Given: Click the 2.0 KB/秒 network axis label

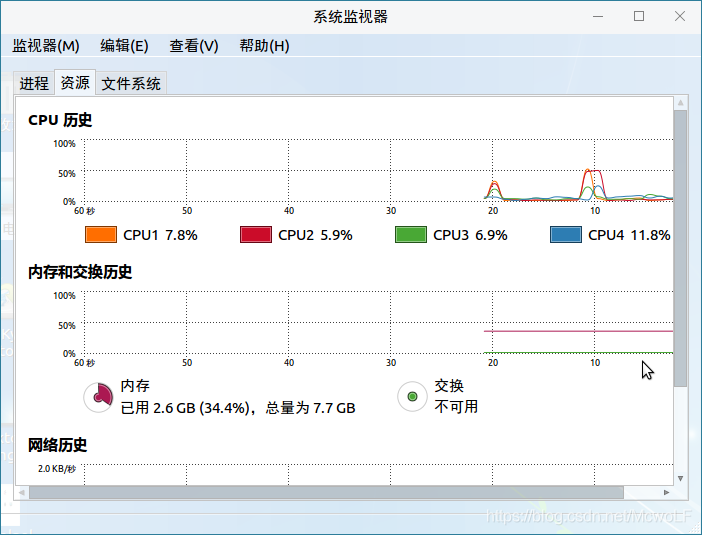Looking at the screenshot, I should coord(57,469).
